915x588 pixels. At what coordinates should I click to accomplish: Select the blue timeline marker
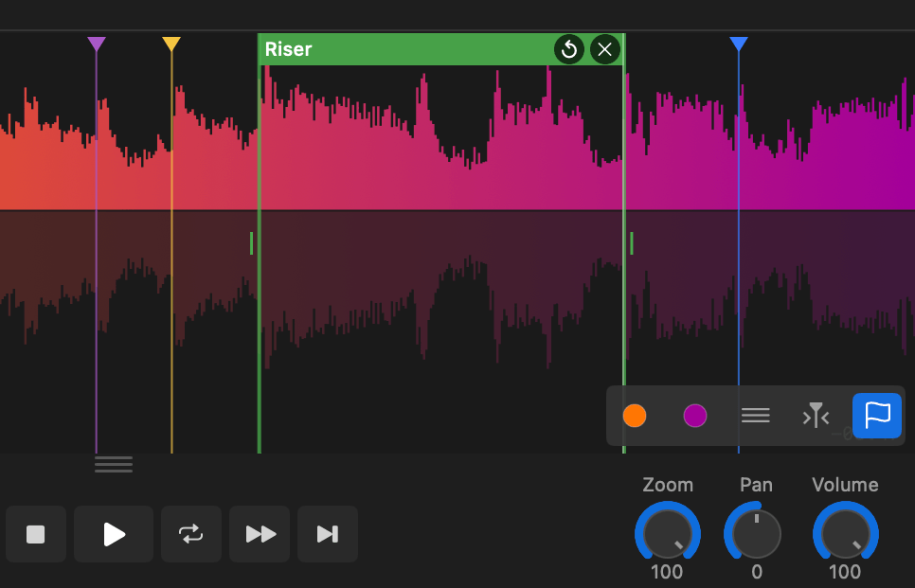pyautogui.click(x=739, y=43)
